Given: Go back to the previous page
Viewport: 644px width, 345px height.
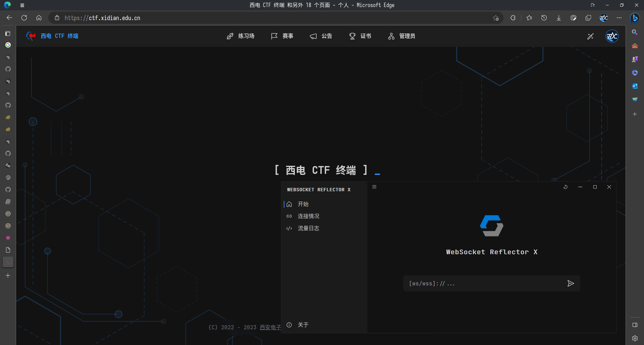Looking at the screenshot, I should 9,18.
